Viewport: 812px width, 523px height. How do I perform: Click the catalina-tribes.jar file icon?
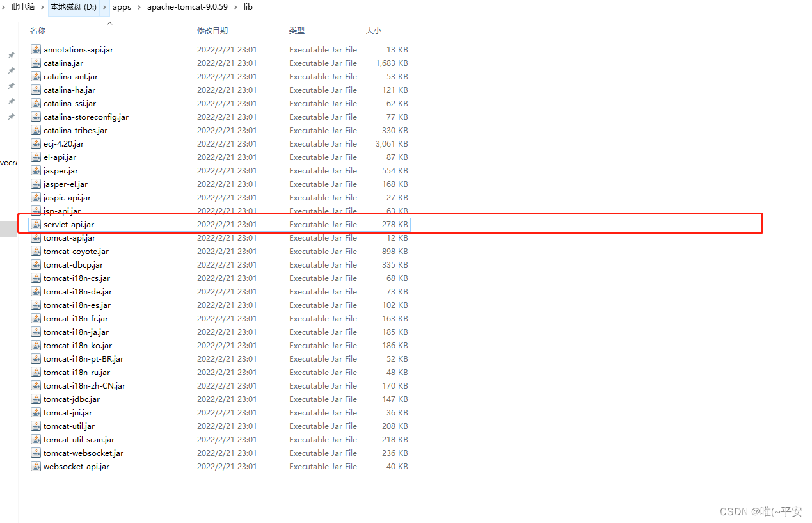click(x=36, y=131)
